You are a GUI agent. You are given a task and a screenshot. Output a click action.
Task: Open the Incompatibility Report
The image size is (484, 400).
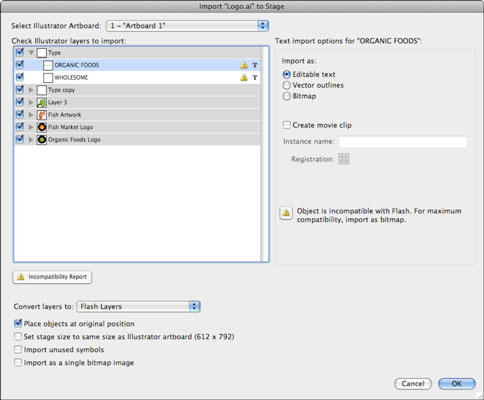pyautogui.click(x=52, y=277)
